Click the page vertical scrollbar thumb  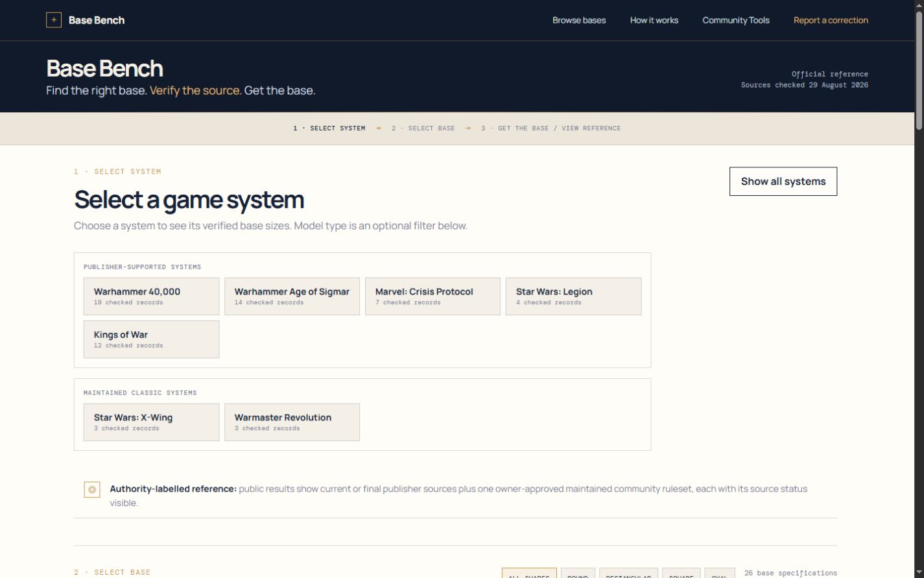click(919, 70)
